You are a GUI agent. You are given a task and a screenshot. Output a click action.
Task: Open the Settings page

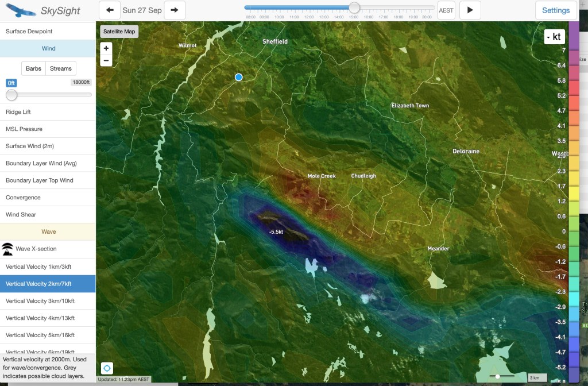(x=555, y=10)
